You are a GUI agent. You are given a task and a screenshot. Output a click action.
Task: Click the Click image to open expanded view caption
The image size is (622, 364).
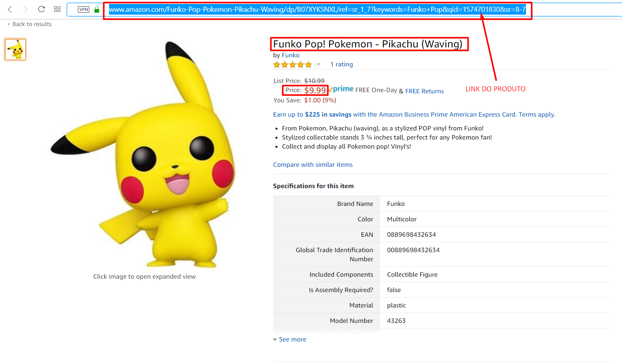click(x=144, y=277)
